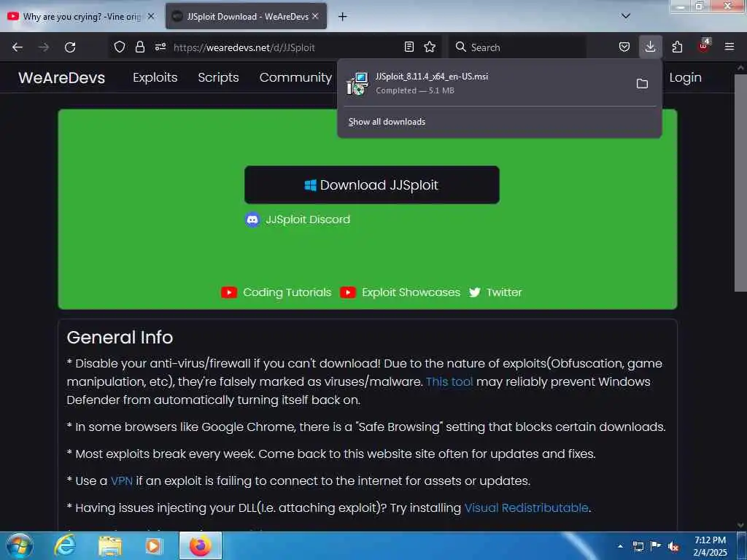
Task: Follow the Visual Redistributable link
Action: tap(527, 507)
